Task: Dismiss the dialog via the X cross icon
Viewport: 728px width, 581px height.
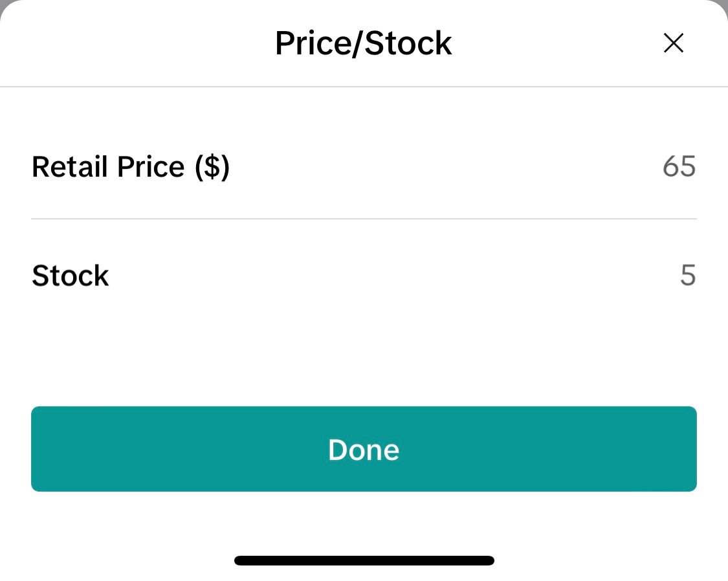Action: (673, 43)
